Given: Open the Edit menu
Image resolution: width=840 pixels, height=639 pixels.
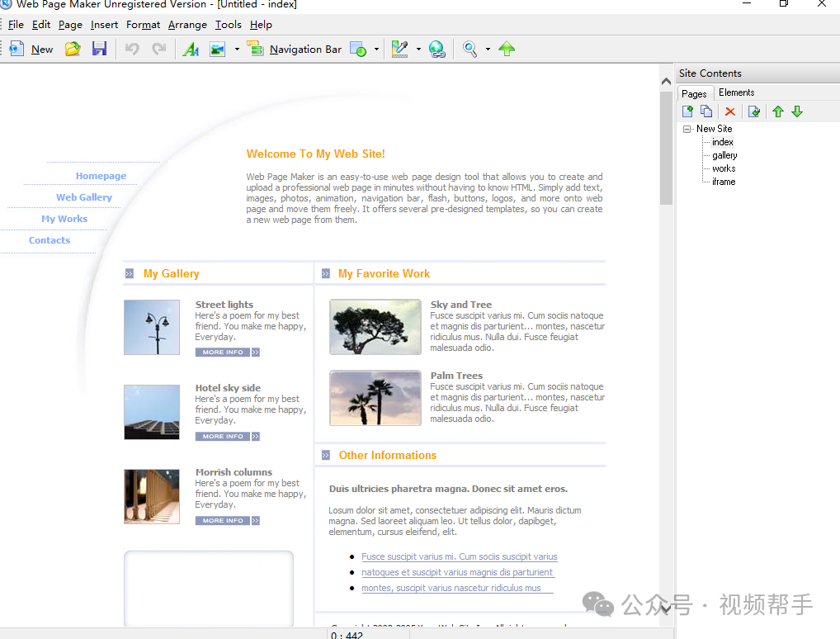Looking at the screenshot, I should click(40, 25).
